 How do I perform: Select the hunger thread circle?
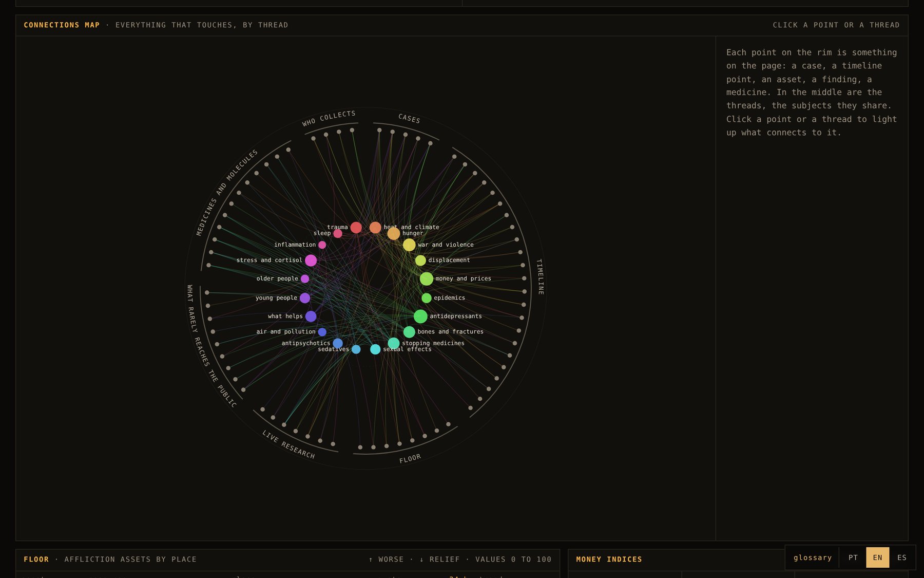(x=394, y=234)
